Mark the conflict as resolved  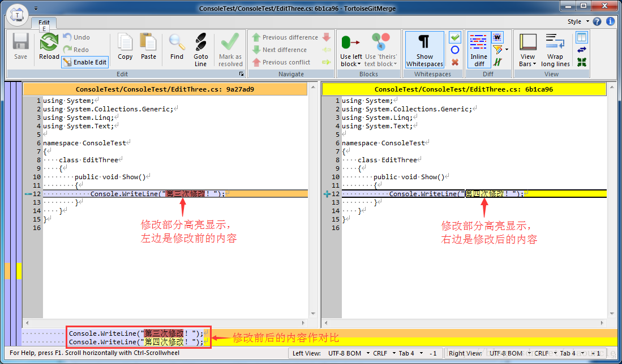tap(230, 50)
